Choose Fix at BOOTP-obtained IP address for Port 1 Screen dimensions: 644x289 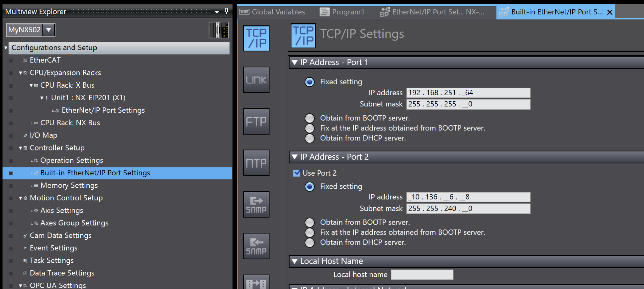(x=310, y=128)
